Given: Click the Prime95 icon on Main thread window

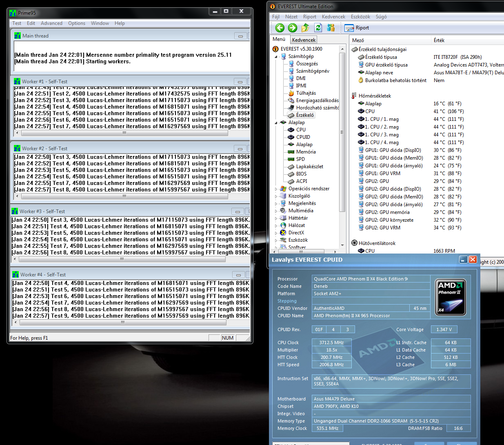Looking at the screenshot, I should click(18, 36).
